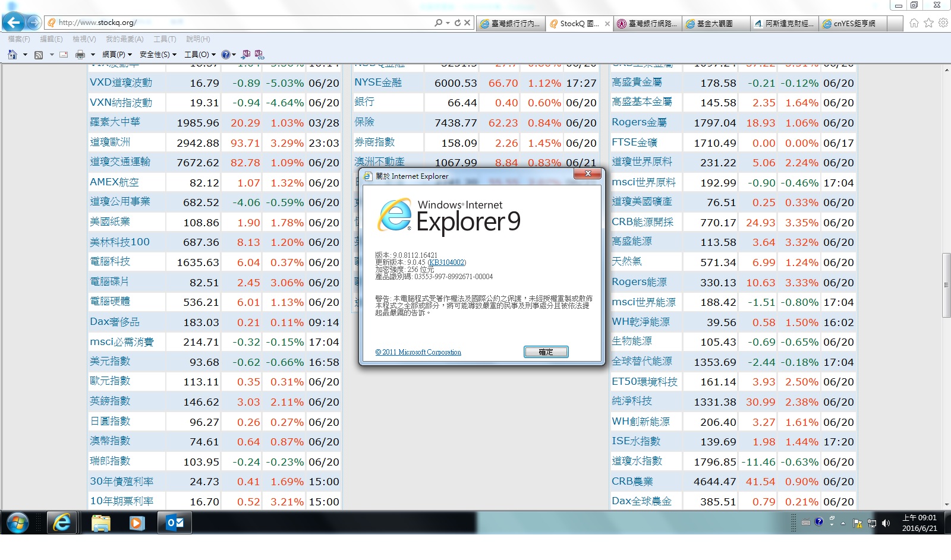Open the KB3104002 update link
Screen dimensions: 951x560
coord(446,262)
